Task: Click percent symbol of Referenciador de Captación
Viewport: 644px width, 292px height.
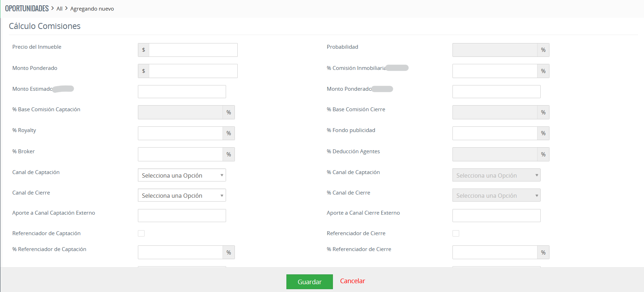Action: 229,252
